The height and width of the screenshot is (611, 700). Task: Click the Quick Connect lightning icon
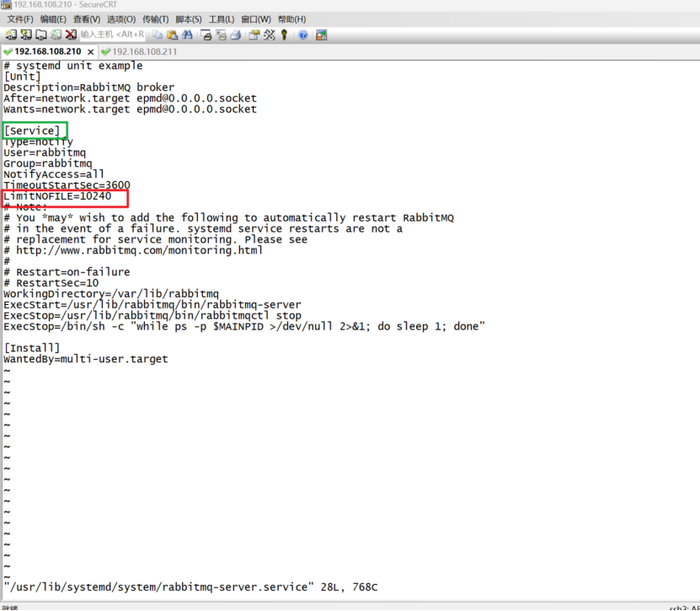pyautogui.click(x=26, y=35)
